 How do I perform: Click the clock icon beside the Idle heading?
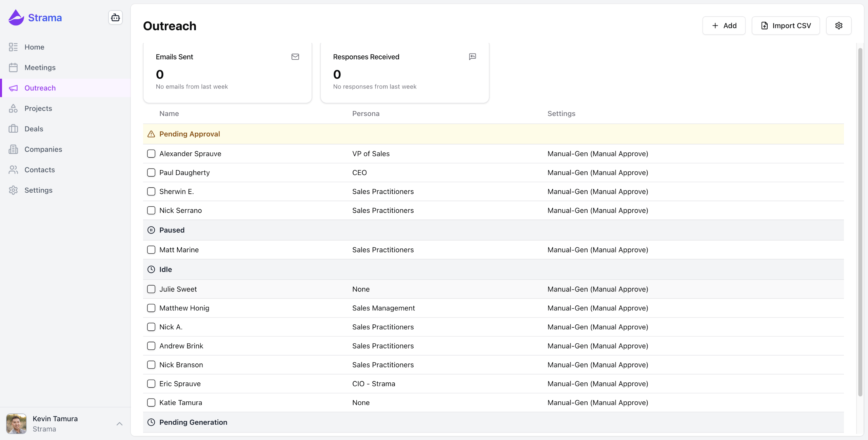point(151,269)
